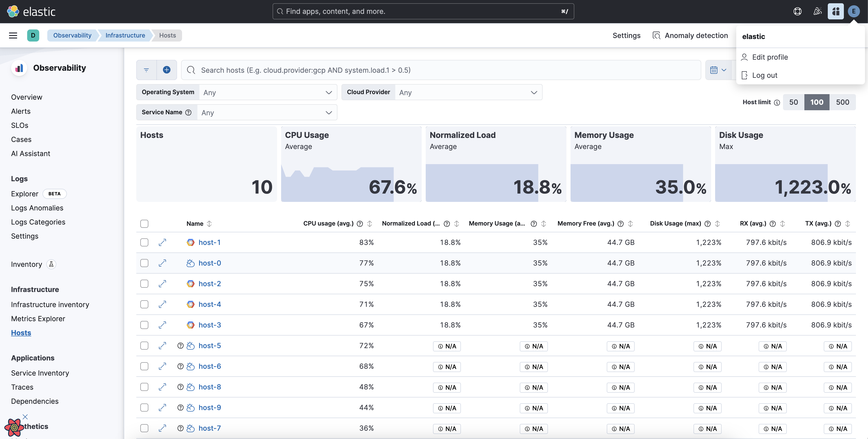Click the Host limit info icon
This screenshot has width=868, height=439.
pos(777,103)
